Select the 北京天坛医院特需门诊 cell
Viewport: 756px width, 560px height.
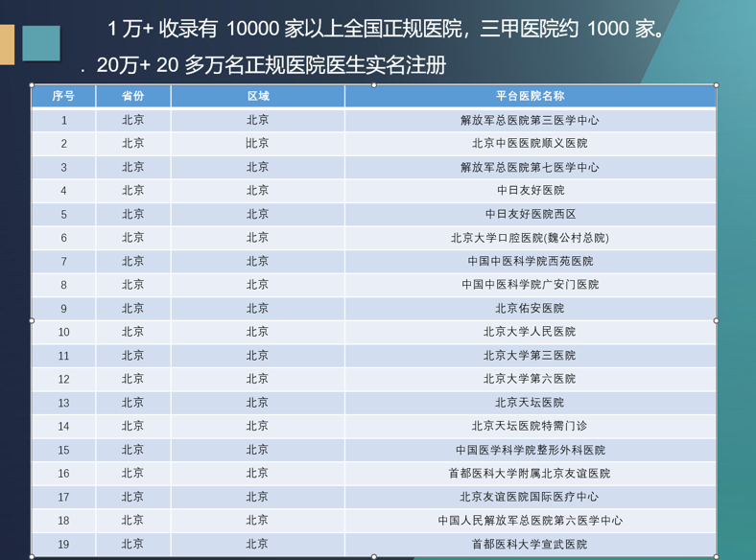click(x=530, y=426)
